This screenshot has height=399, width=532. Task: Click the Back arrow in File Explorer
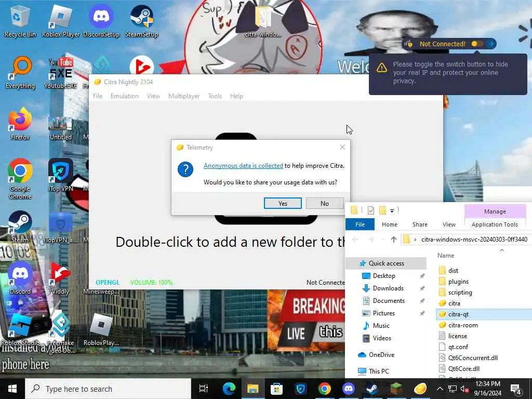coord(355,240)
